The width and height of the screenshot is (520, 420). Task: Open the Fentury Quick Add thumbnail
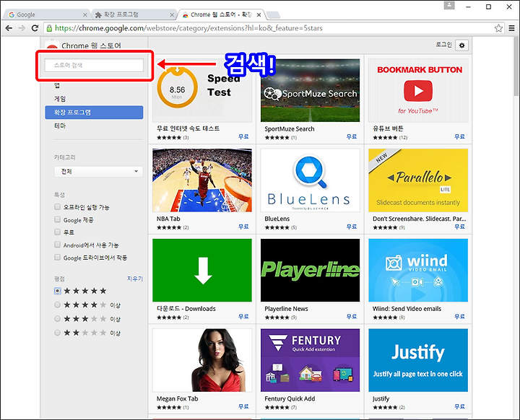(x=310, y=360)
